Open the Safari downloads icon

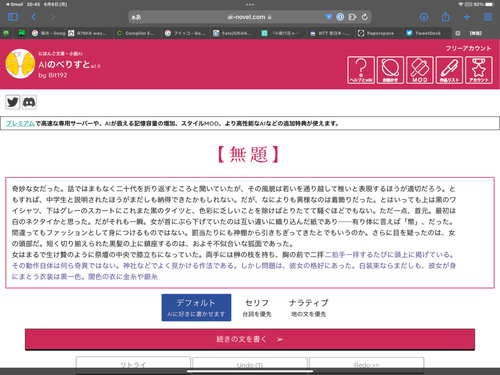(x=424, y=17)
